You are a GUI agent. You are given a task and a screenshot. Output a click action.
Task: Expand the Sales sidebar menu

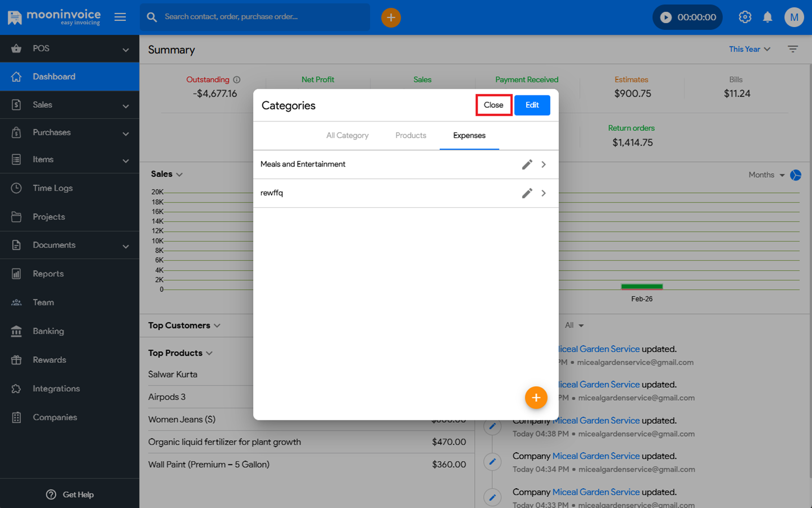coord(69,105)
